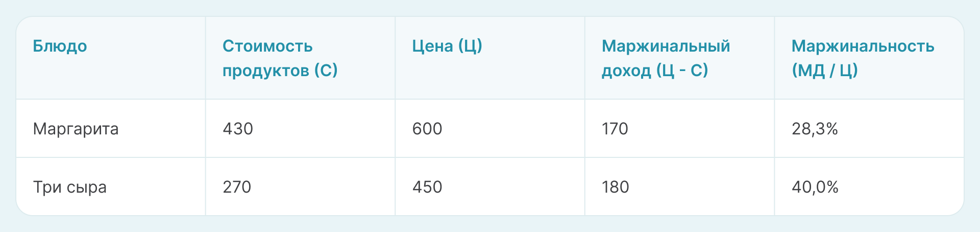This screenshot has width=980, height=232.
Task: Click the (Ц - С) formula in header
Action: pyautogui.click(x=682, y=70)
